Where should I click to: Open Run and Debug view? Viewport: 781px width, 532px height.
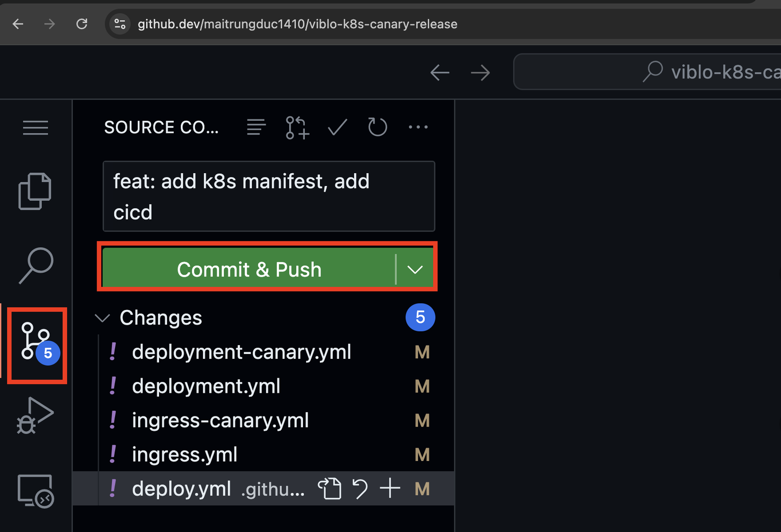(35, 415)
